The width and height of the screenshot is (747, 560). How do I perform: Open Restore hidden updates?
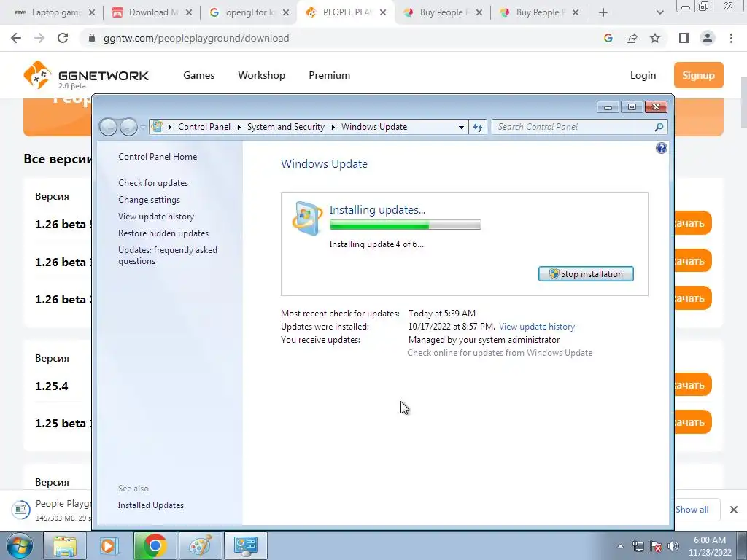point(163,233)
